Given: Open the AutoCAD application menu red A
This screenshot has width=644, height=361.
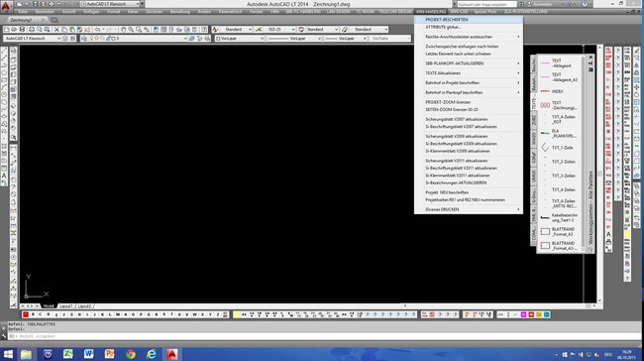Looking at the screenshot, I should pos(5,6).
